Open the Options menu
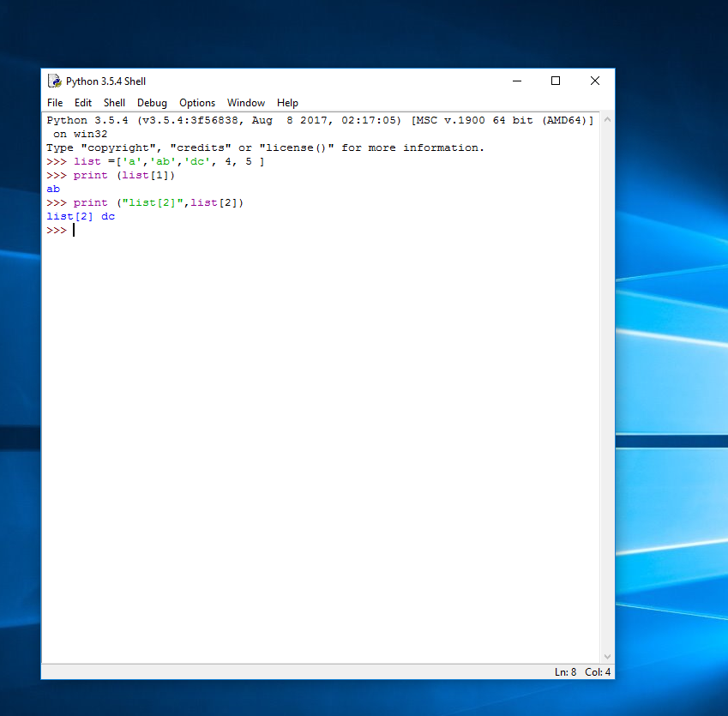Screen dimensions: 728x716 [197, 103]
